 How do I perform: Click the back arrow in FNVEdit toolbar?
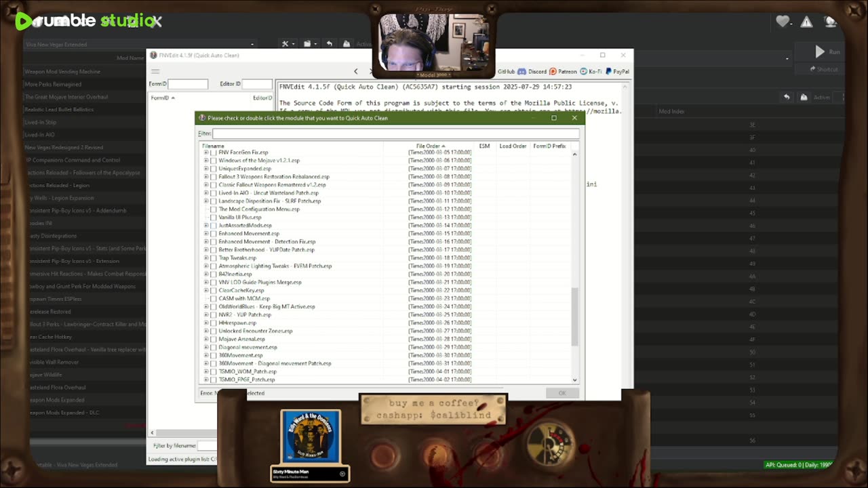tap(356, 71)
